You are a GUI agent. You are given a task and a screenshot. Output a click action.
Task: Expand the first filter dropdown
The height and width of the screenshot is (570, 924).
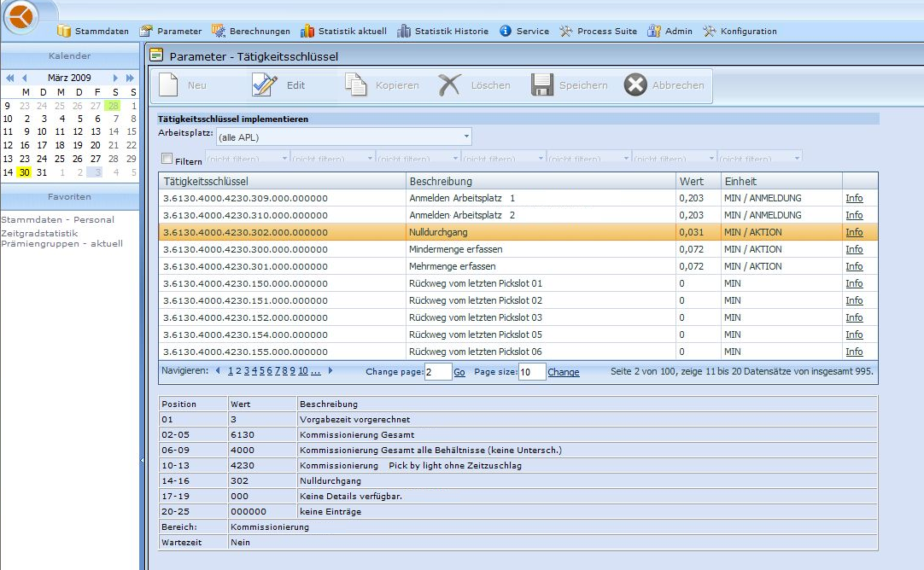(284, 158)
